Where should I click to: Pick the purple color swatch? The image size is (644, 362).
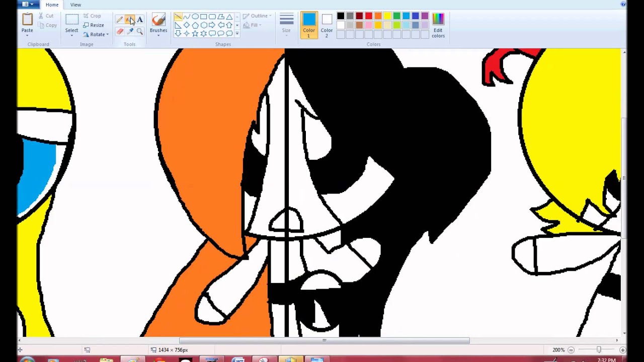click(425, 16)
